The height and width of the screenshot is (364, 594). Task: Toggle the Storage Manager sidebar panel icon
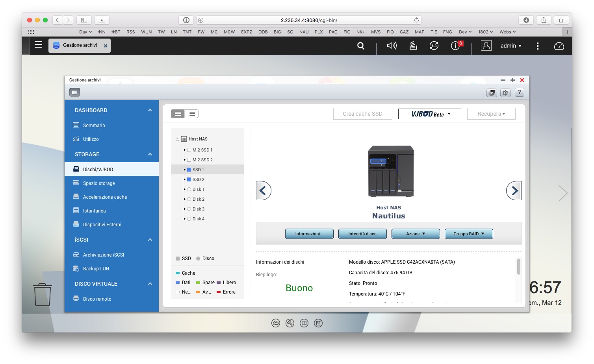click(74, 92)
